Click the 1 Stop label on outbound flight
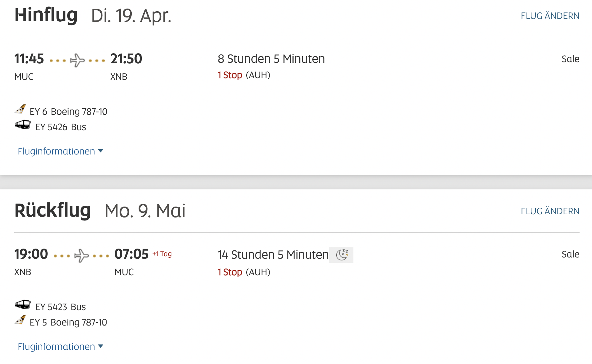This screenshot has width=592, height=364. [x=230, y=75]
